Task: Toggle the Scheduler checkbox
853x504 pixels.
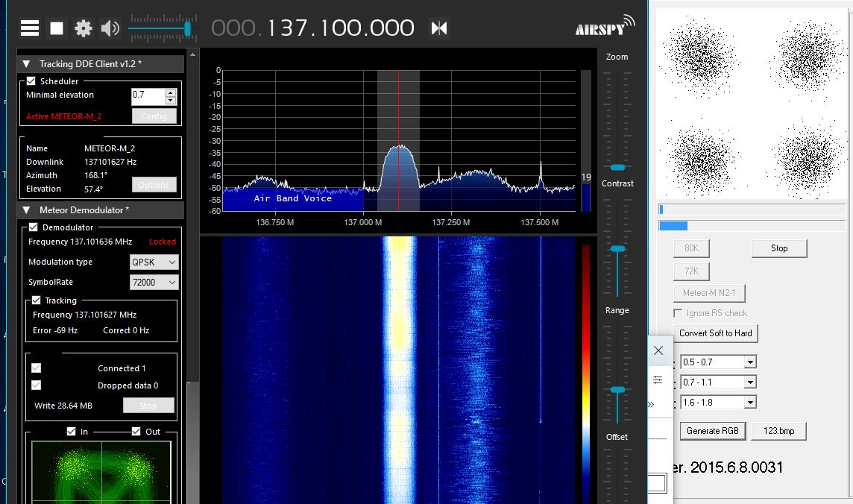Action: pos(31,81)
